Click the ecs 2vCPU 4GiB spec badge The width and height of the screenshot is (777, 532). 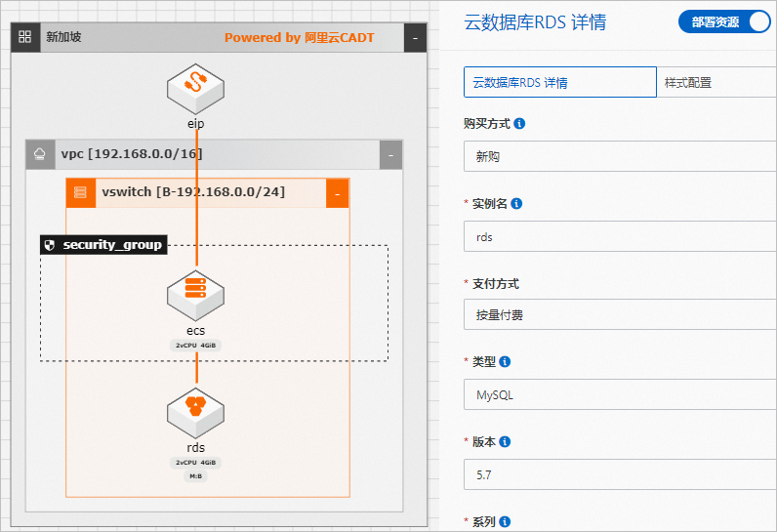[196, 346]
